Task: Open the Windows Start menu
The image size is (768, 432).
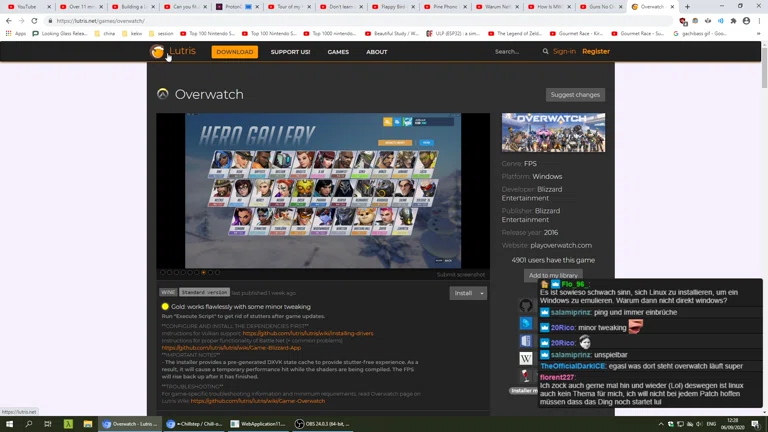Action: 9,424
